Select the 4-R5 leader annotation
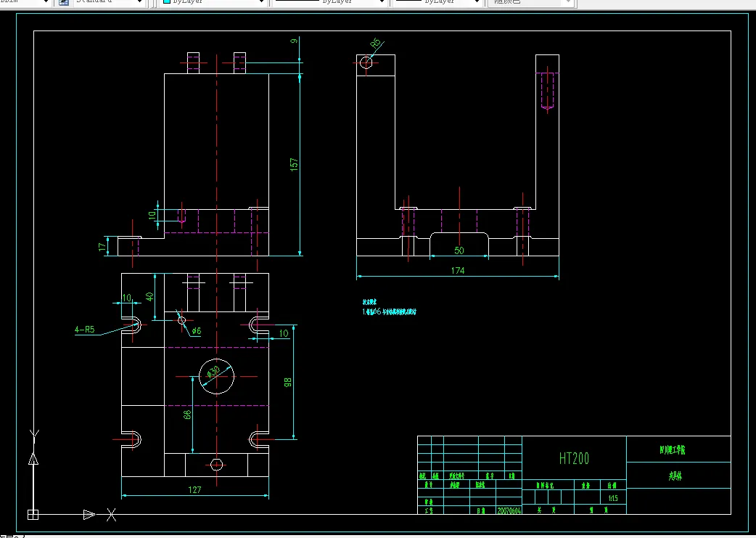Image resolution: width=756 pixels, height=538 pixels. 84,330
